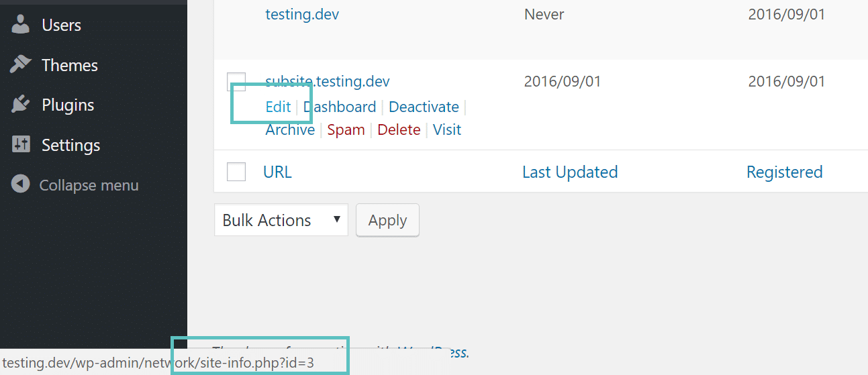Click the Users icon in sidebar
This screenshot has height=375, width=868.
point(21,25)
